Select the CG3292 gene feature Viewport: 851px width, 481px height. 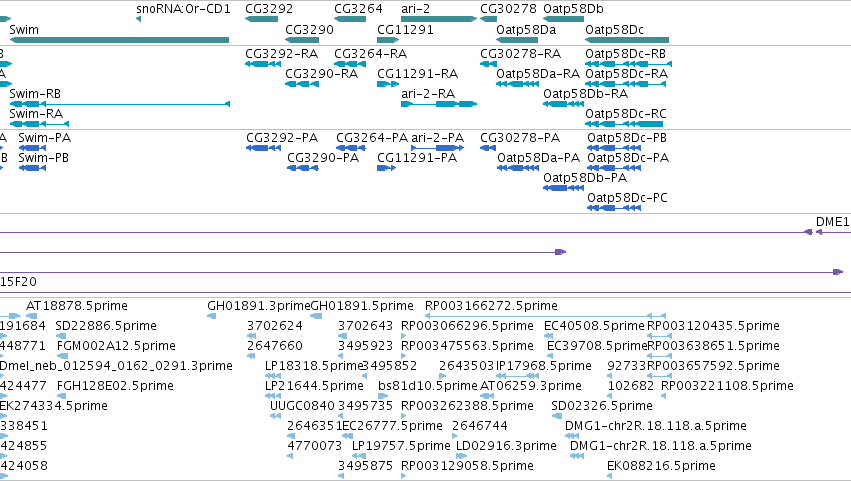tap(262, 19)
